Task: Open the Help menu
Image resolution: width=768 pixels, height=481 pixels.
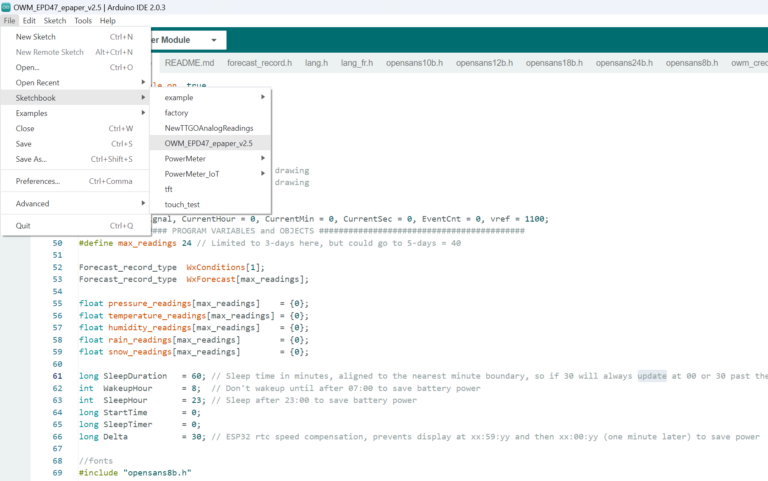Action: click(108, 20)
